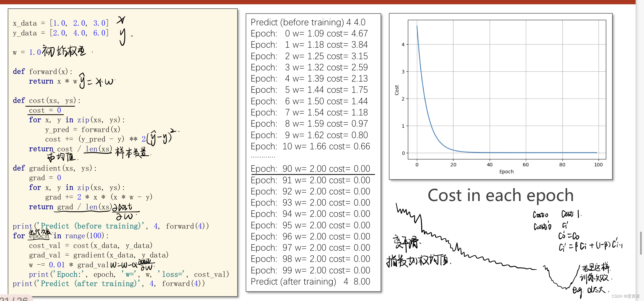Click the 'return x * w' statement

pyautogui.click(x=53, y=81)
